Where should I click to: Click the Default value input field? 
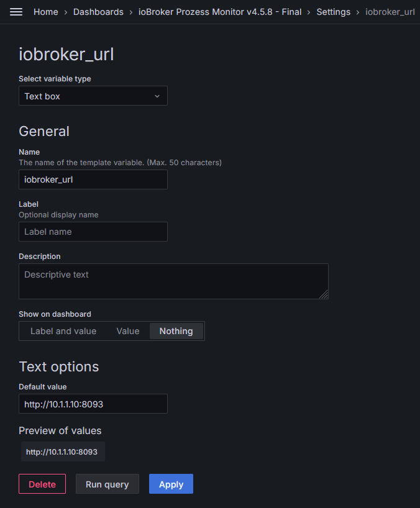point(93,404)
